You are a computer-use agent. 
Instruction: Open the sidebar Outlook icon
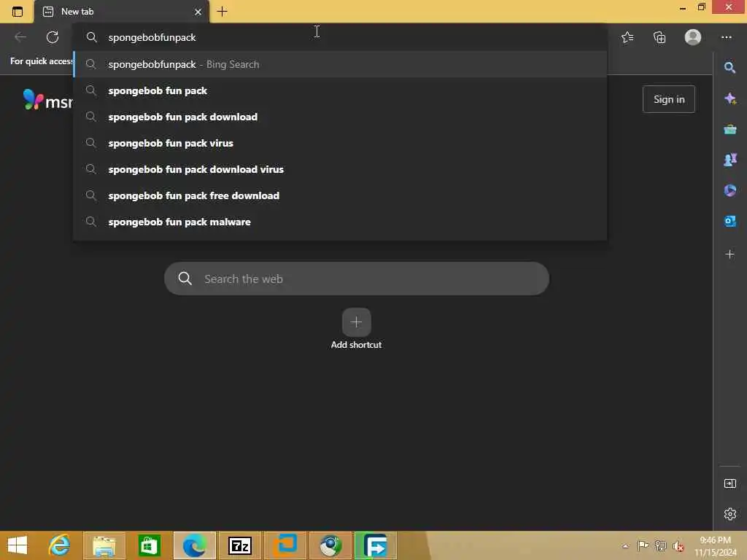point(729,221)
